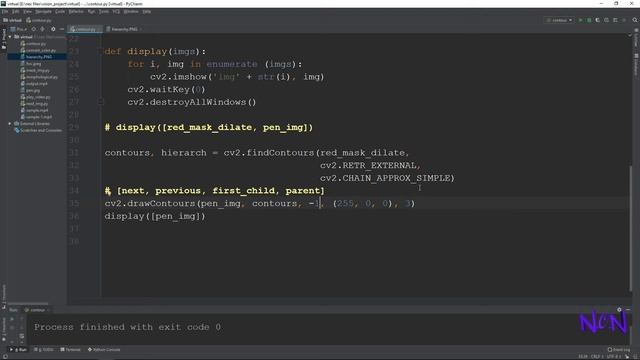Open the VCS menu
Screen dimensions: 640x360
click(x=116, y=12)
